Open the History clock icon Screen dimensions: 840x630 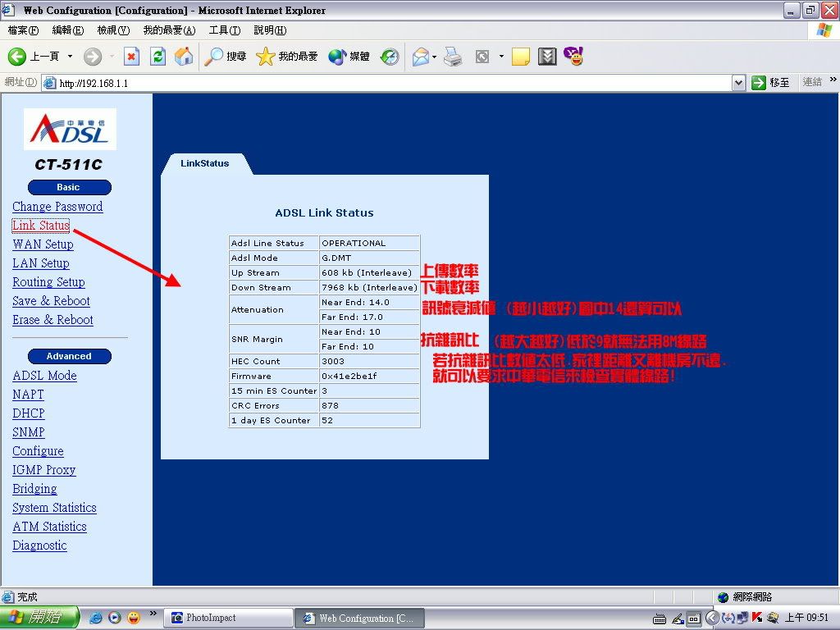pyautogui.click(x=390, y=57)
